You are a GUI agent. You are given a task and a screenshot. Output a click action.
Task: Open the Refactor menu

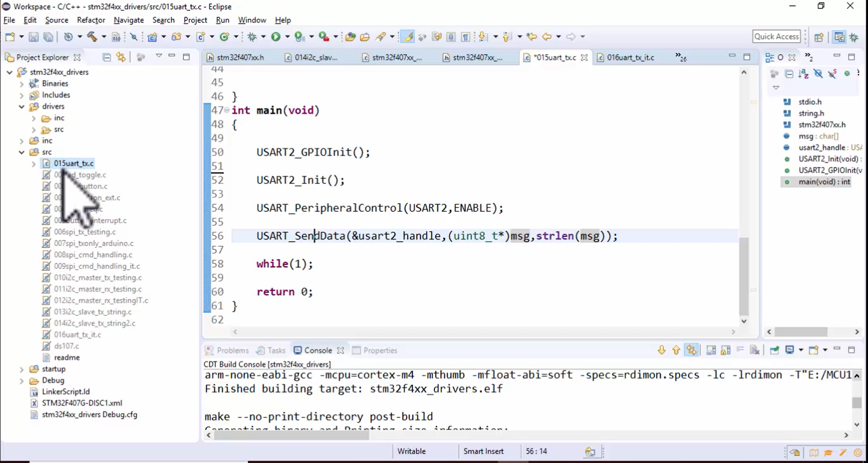coord(91,20)
